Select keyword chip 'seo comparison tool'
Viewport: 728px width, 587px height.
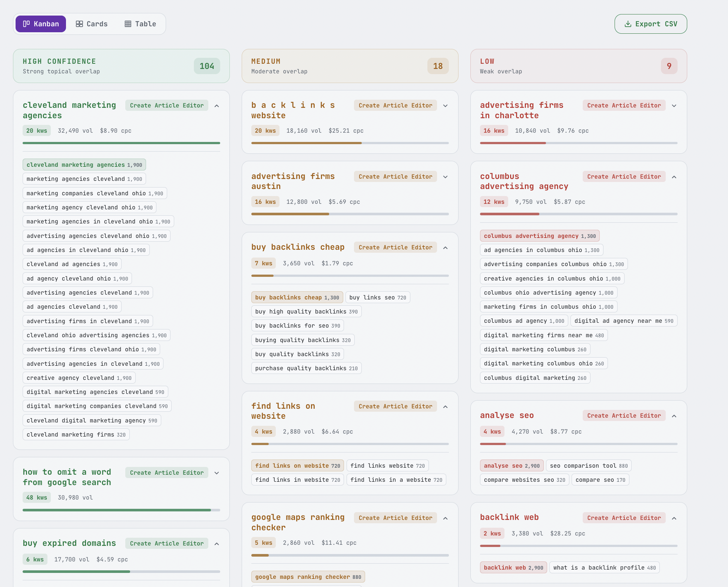(x=588, y=465)
